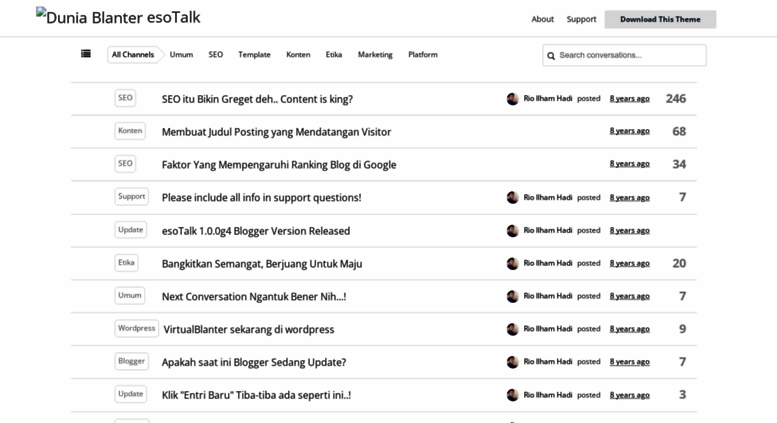Click the Search conversations field
This screenshot has width=777, height=423.
pyautogui.click(x=624, y=55)
